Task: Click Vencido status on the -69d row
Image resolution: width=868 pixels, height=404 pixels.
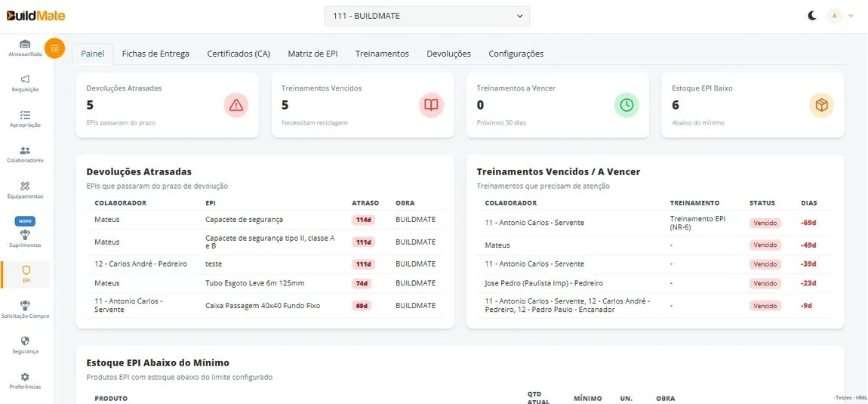Action: click(x=765, y=224)
